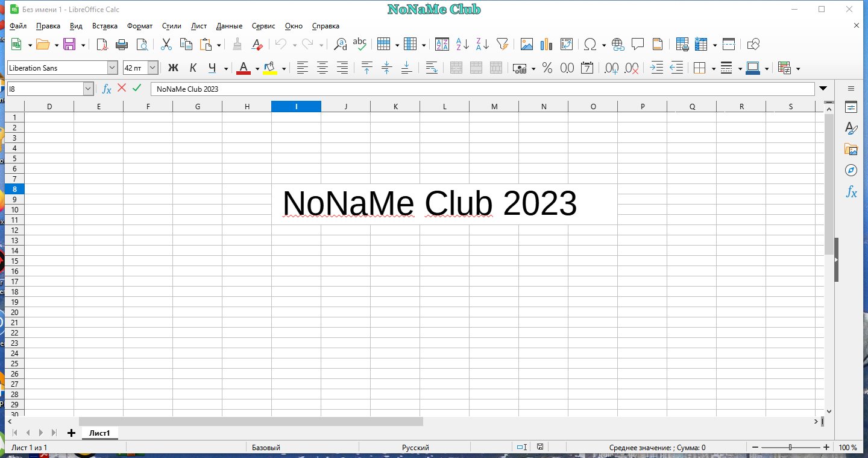Click the Sort Ascending toolbar icon
Screen dimensions: 868x458
[462, 44]
